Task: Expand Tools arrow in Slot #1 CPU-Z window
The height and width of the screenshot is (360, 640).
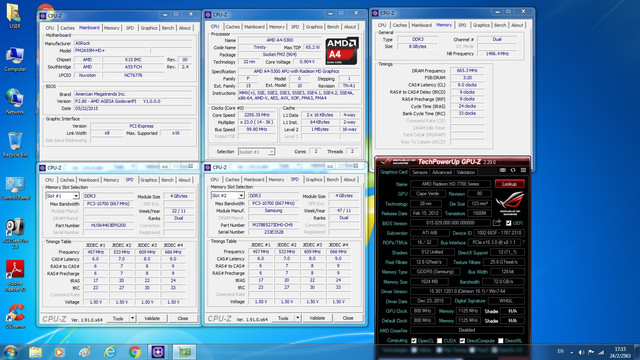Action: [132, 318]
